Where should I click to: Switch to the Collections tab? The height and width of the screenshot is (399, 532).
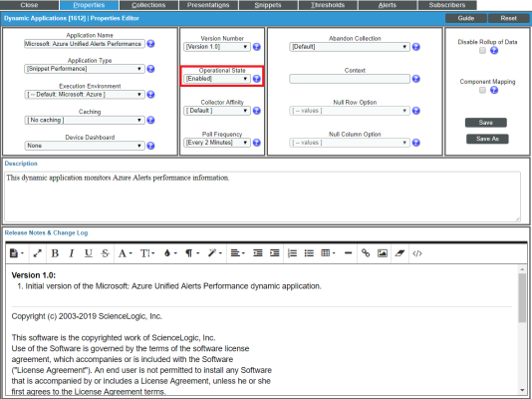pyautogui.click(x=148, y=5)
